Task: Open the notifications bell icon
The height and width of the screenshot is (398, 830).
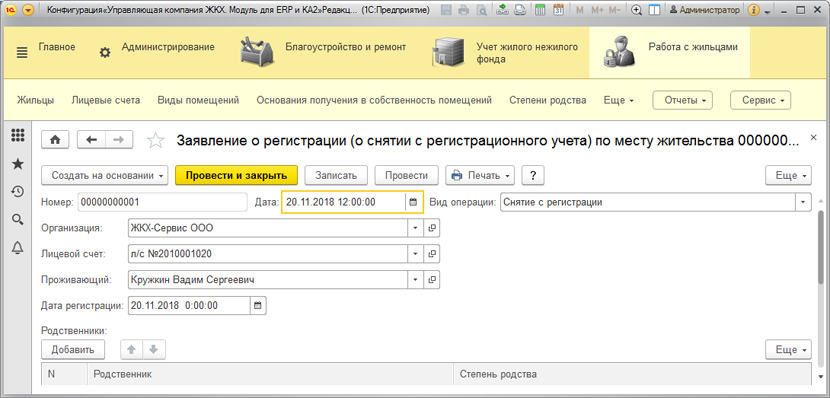Action: pyautogui.click(x=17, y=247)
